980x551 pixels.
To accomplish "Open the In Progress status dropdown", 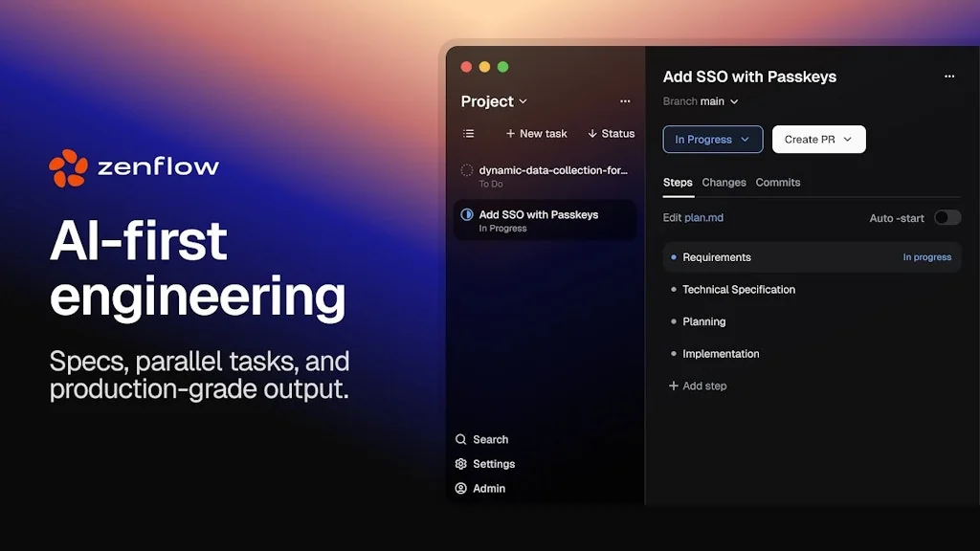I will click(x=712, y=140).
